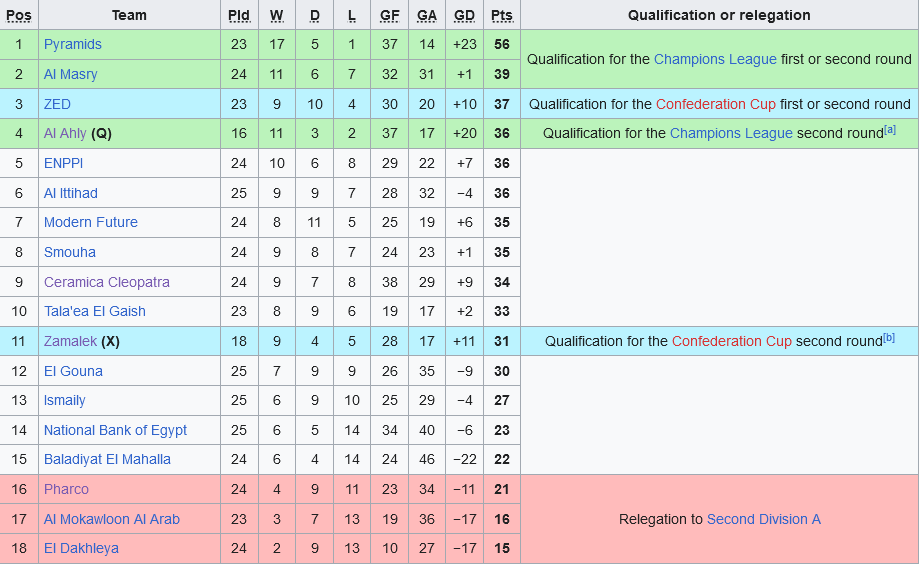The image size is (919, 568).
Task: Click the El Dakhleya link
Action: tap(81, 548)
